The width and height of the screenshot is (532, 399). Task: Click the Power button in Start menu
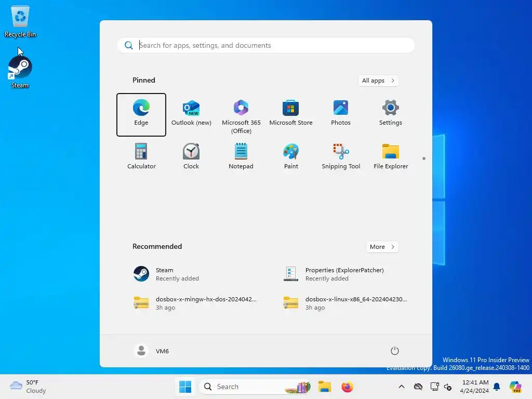pyautogui.click(x=394, y=351)
